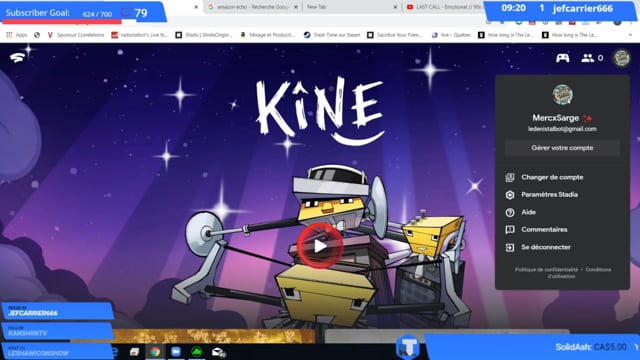
Task: Click globe bookmark icon next to Apps
Action: point(37,35)
